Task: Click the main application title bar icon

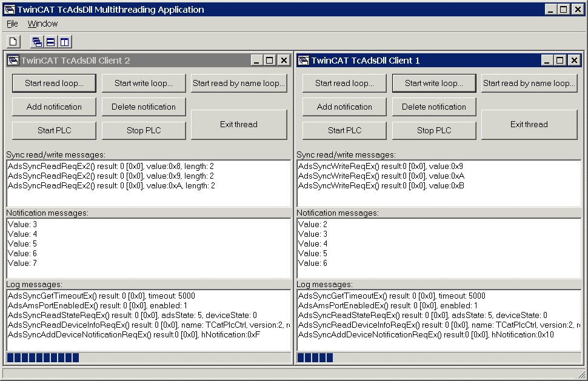Action: coord(9,9)
